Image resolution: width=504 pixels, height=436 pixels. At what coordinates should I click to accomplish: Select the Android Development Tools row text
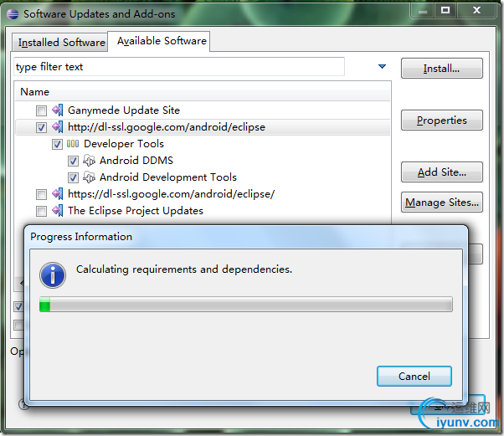click(x=168, y=177)
